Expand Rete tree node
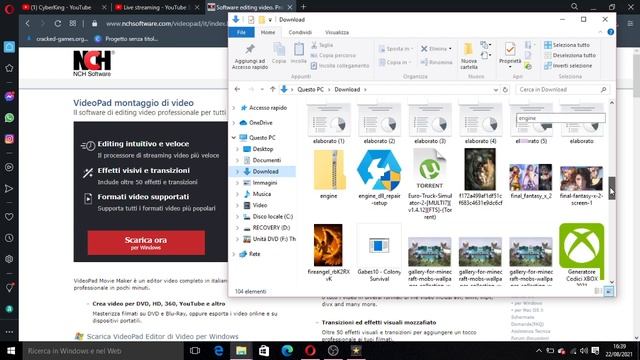This screenshot has width=640, height=360. tap(234, 254)
